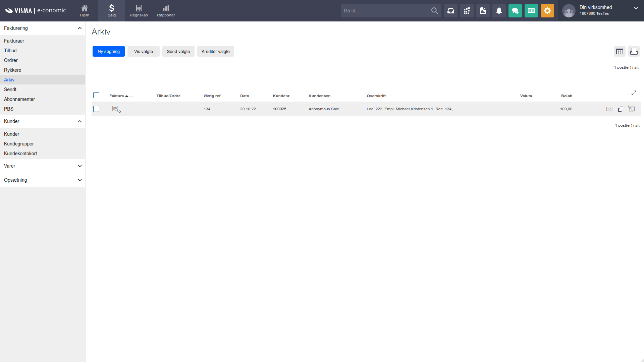Open the Rapporter top menu
The height and width of the screenshot is (362, 644).
(166, 11)
